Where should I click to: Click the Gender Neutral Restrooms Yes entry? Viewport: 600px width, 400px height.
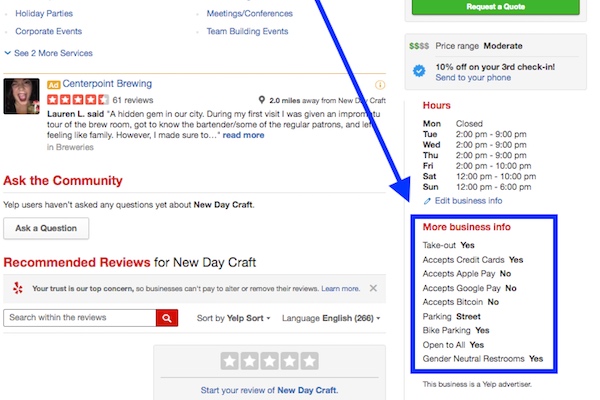tap(483, 359)
